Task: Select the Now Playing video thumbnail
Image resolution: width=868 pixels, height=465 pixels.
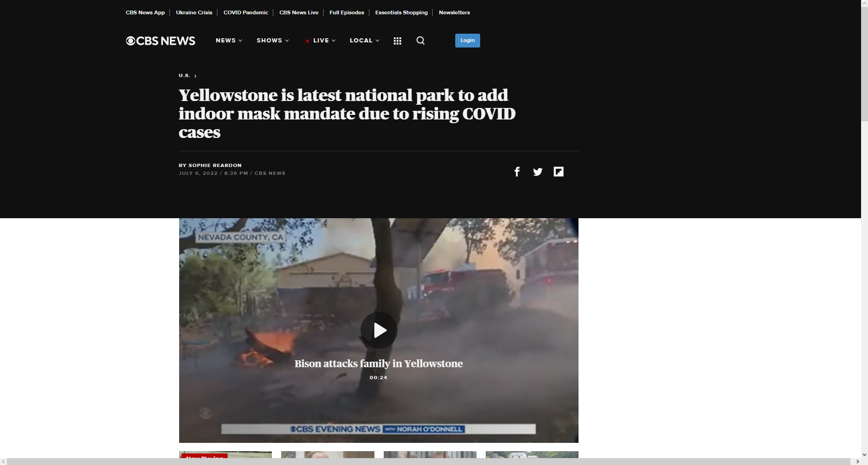Action: click(225, 455)
